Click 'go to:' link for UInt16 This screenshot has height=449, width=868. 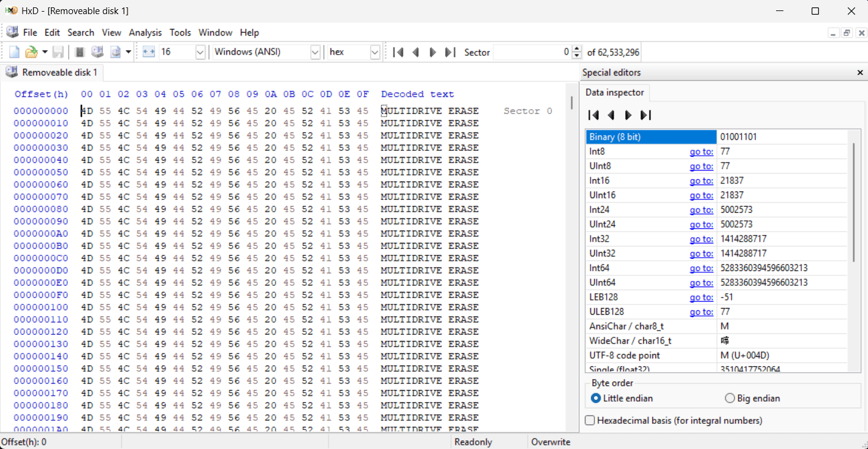[x=701, y=195]
